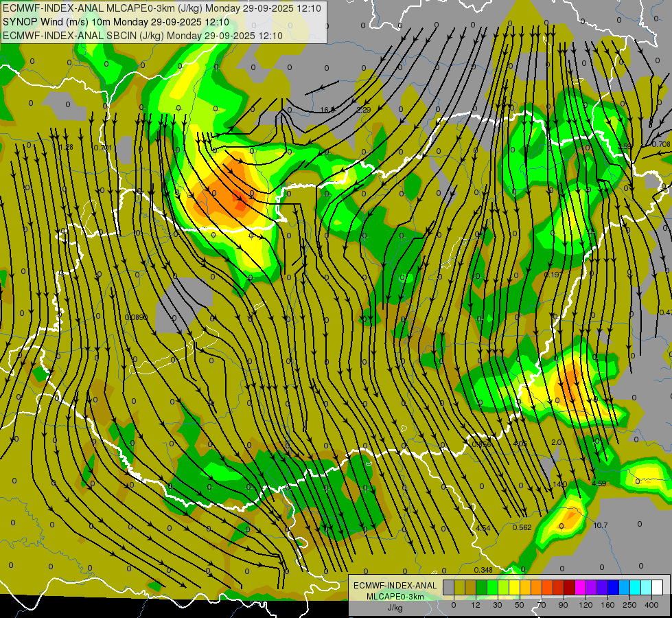Click the map value 0.348
This screenshot has width=672, height=618.
[483, 570]
